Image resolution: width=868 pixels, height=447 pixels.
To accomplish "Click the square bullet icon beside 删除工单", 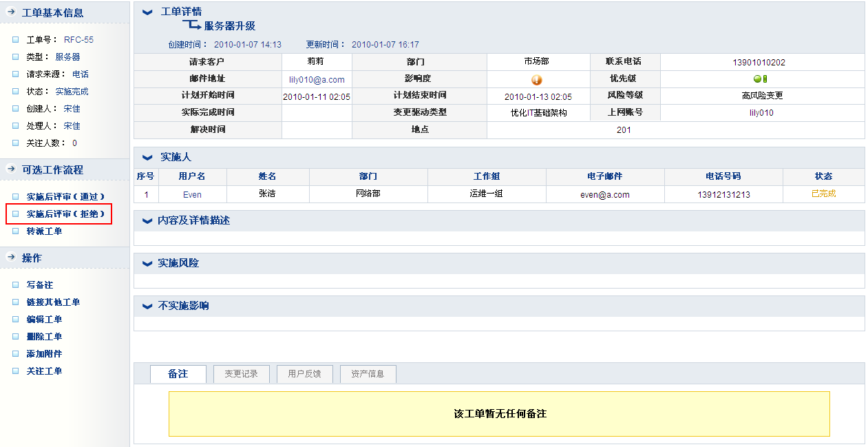I will click(16, 337).
